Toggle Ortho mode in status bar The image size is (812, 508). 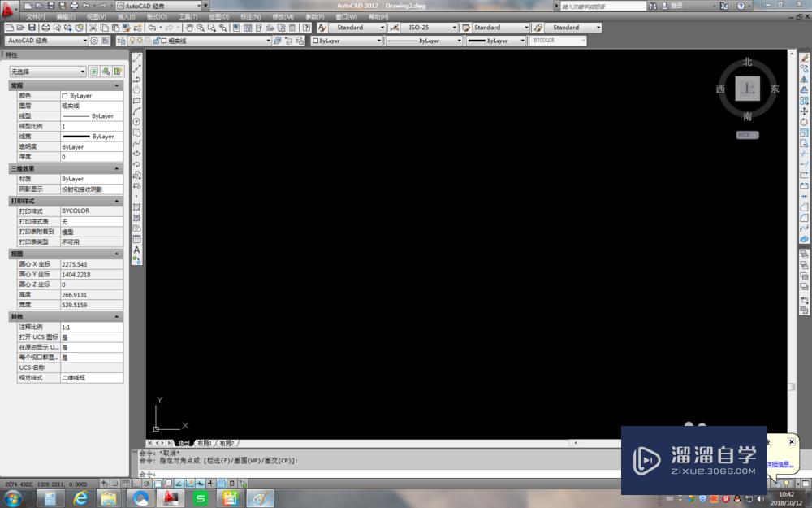point(136,484)
